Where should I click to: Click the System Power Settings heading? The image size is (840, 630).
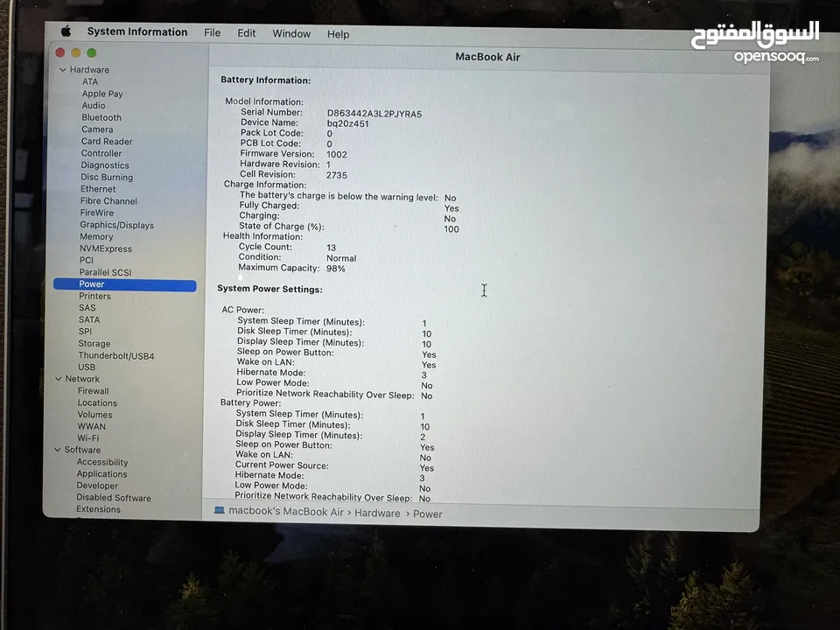[x=269, y=289]
